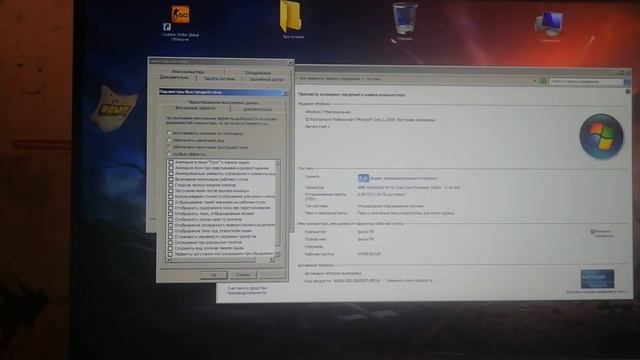The height and width of the screenshot is (360, 640).
Task: Click the Windows logo in System window
Action: 601,136
